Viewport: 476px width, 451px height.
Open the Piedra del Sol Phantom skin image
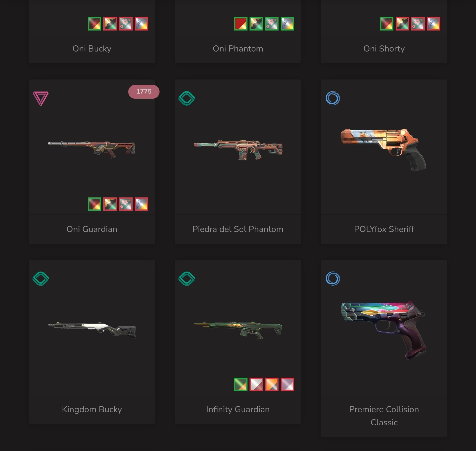[x=238, y=150]
